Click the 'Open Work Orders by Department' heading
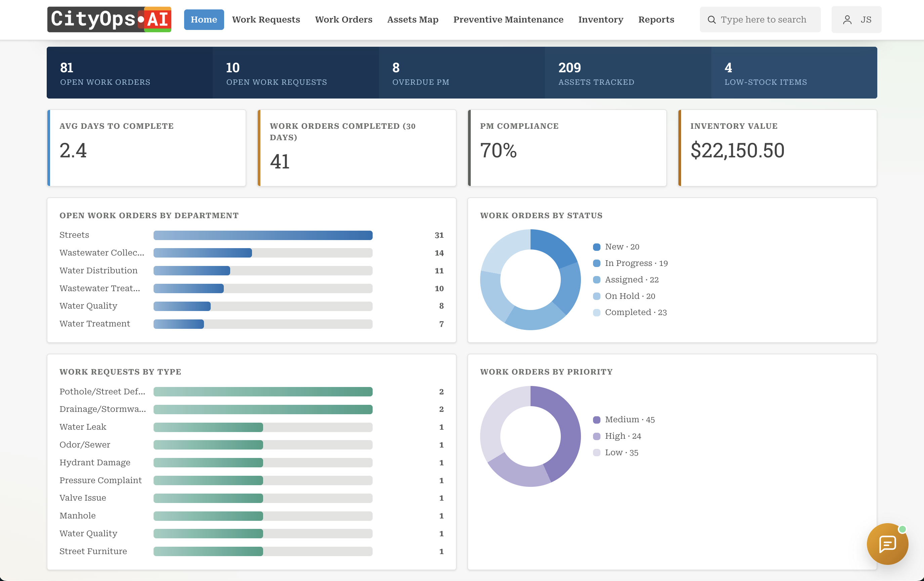Image resolution: width=924 pixels, height=581 pixels. pyautogui.click(x=149, y=216)
